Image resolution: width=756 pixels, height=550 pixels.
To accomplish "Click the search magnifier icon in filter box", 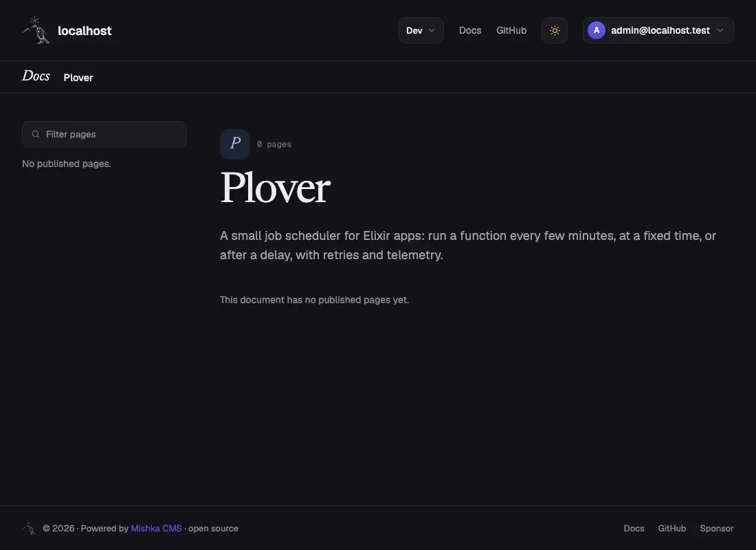I will [36, 134].
